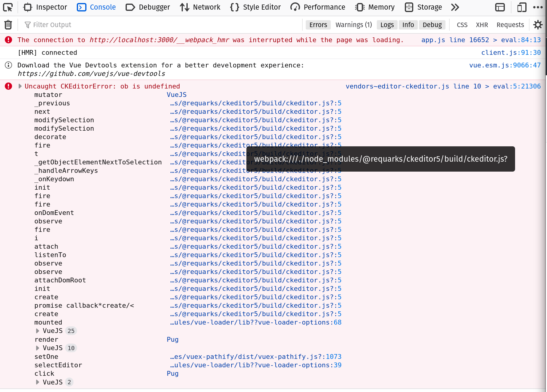Open client.js:91:30 source link
This screenshot has width=547, height=392.
(x=511, y=52)
